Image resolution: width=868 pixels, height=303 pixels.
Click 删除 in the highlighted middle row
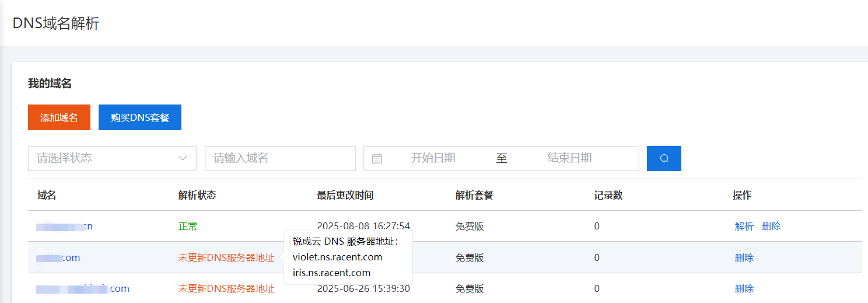click(744, 257)
